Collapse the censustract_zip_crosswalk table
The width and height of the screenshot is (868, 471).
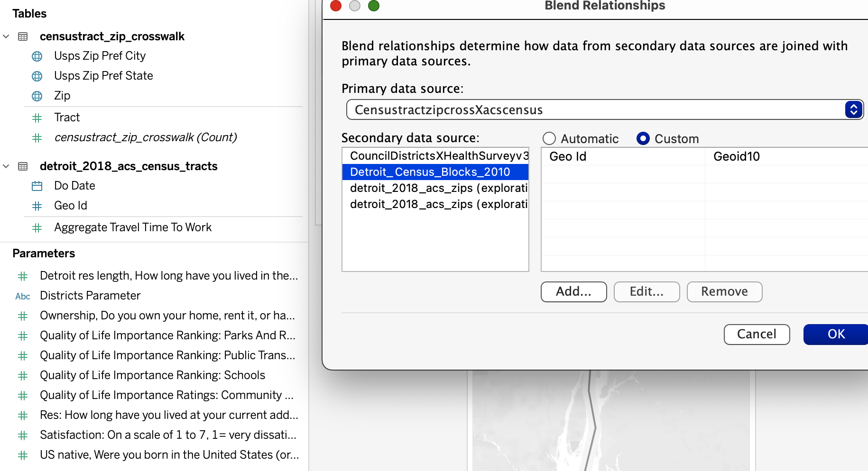click(x=6, y=36)
